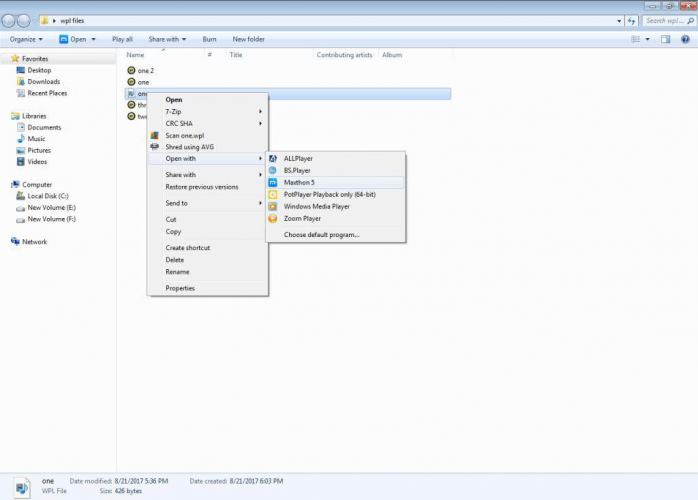The height and width of the screenshot is (500, 698).
Task: Expand Share with in context menu
Action: pyautogui.click(x=208, y=175)
